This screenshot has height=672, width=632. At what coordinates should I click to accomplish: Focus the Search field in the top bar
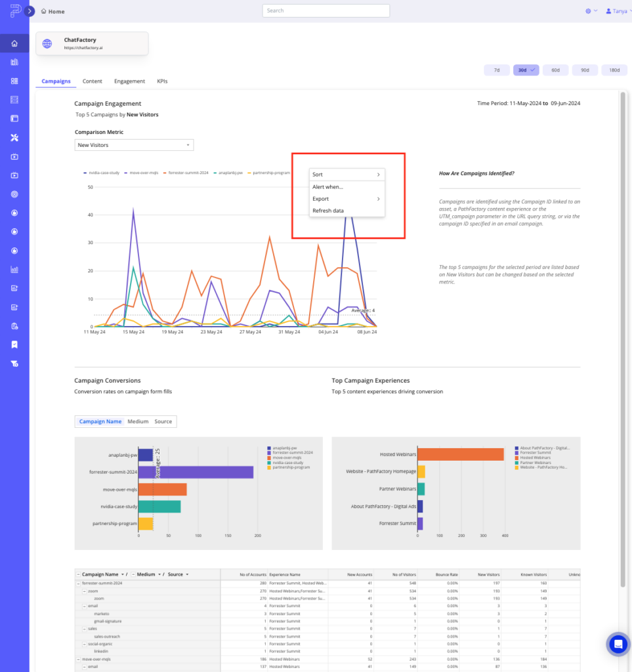coord(326,10)
